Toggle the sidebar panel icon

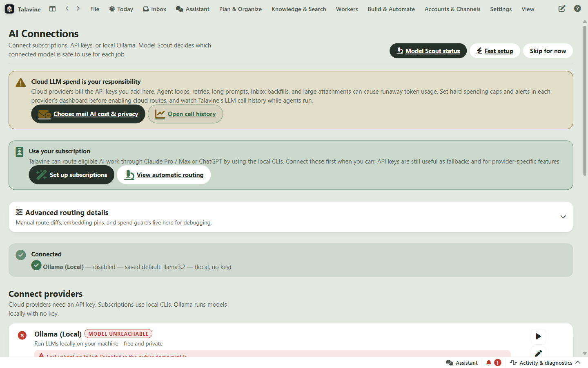[52, 9]
